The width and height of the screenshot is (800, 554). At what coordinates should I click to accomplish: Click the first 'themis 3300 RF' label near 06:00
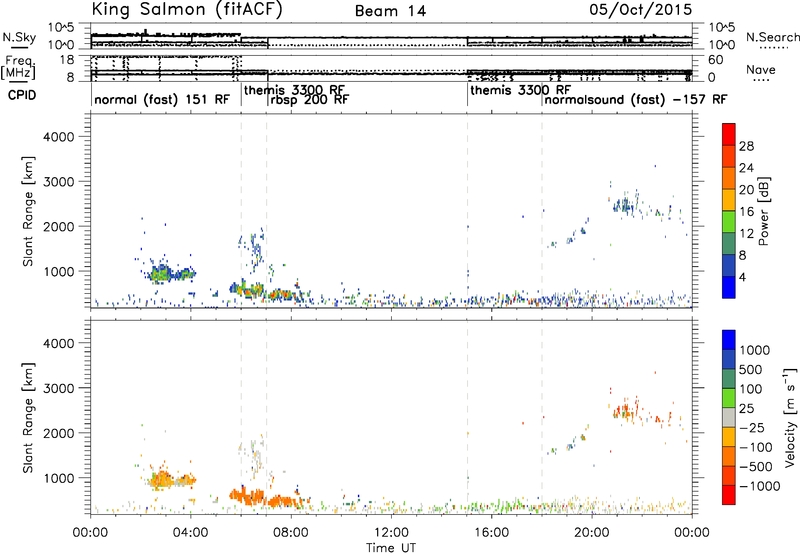pyautogui.click(x=294, y=90)
